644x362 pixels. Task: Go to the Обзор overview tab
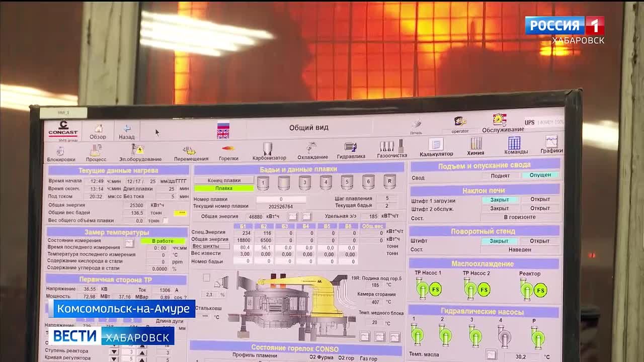click(98, 132)
